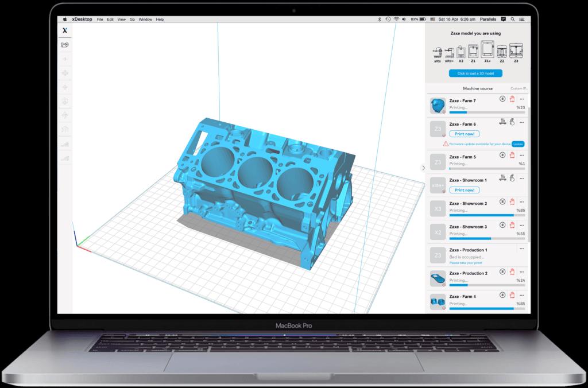Collapse the side panel with chevron arrow
The height and width of the screenshot is (388, 588).
click(423, 168)
